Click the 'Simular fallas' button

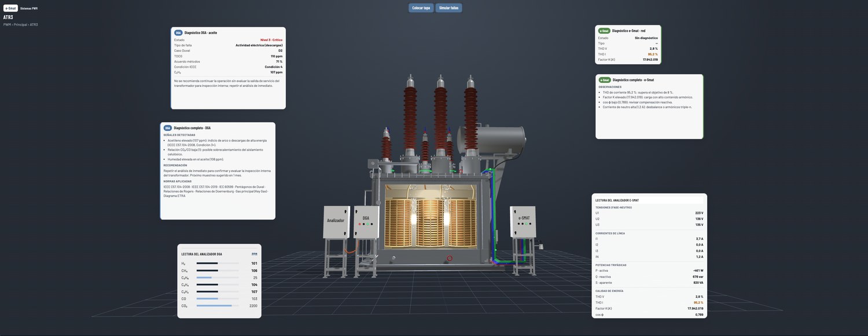click(449, 8)
